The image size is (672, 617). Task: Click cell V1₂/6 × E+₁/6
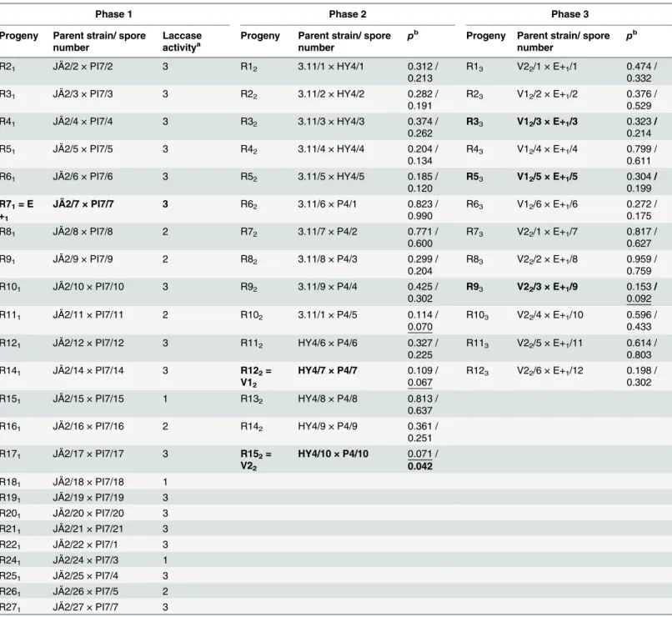coord(547,204)
